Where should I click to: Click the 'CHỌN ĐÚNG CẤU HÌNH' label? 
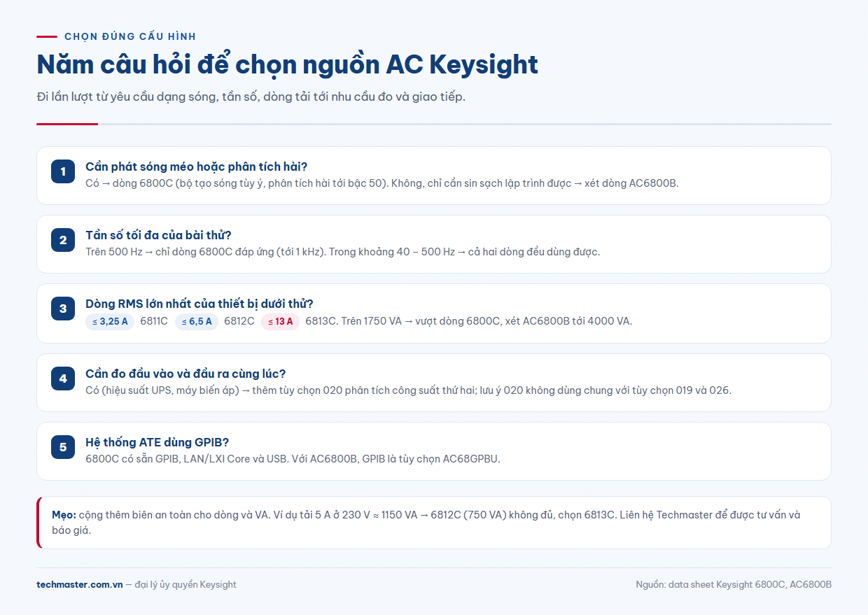point(130,36)
